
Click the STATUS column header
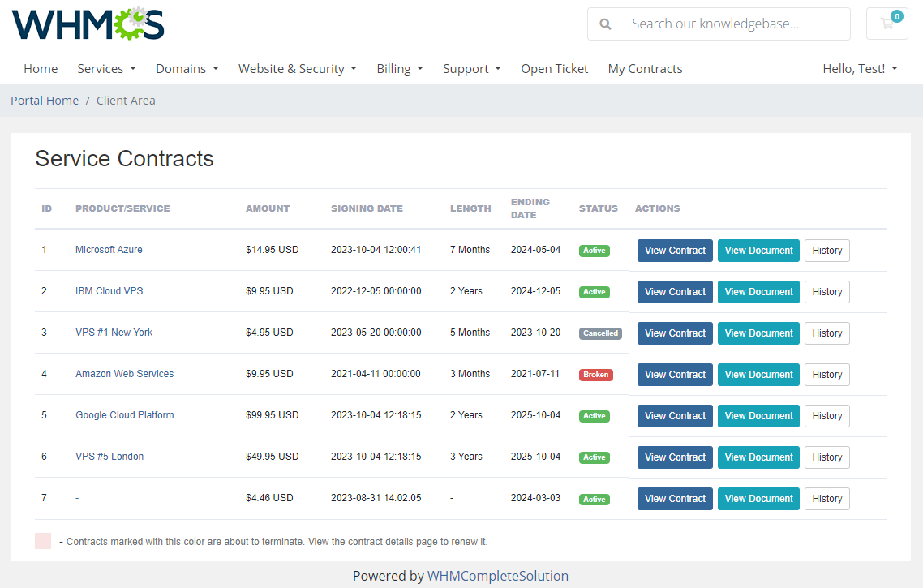(x=598, y=208)
